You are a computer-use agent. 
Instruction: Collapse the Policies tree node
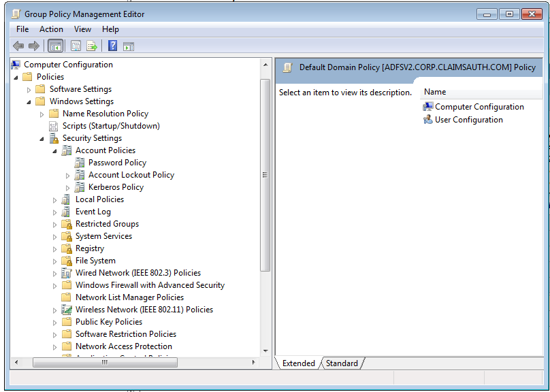tap(16, 77)
